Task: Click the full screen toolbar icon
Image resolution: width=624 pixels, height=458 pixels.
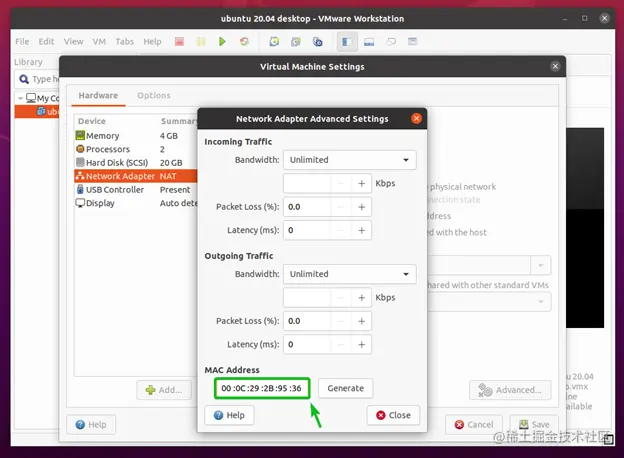Action: coord(413,41)
